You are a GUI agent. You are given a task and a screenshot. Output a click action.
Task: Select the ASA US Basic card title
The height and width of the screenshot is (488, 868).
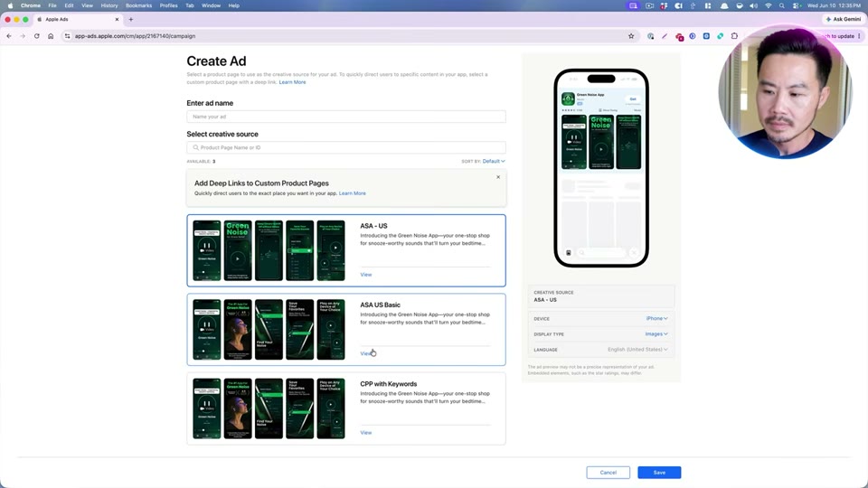tap(380, 305)
